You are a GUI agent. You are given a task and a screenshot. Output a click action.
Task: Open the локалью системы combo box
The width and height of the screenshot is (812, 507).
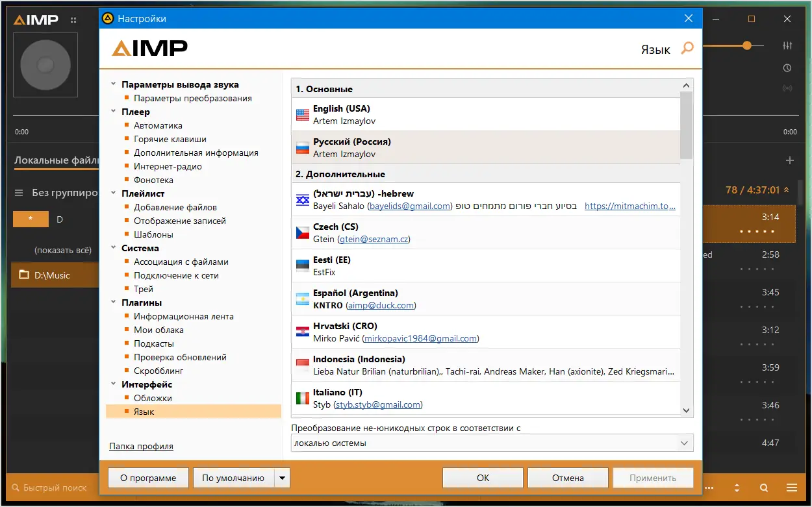(x=492, y=443)
